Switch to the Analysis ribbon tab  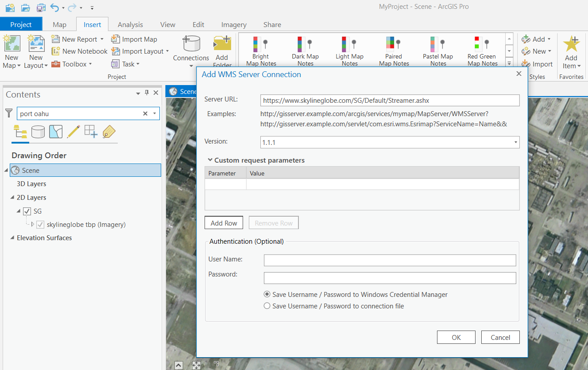[x=130, y=24]
